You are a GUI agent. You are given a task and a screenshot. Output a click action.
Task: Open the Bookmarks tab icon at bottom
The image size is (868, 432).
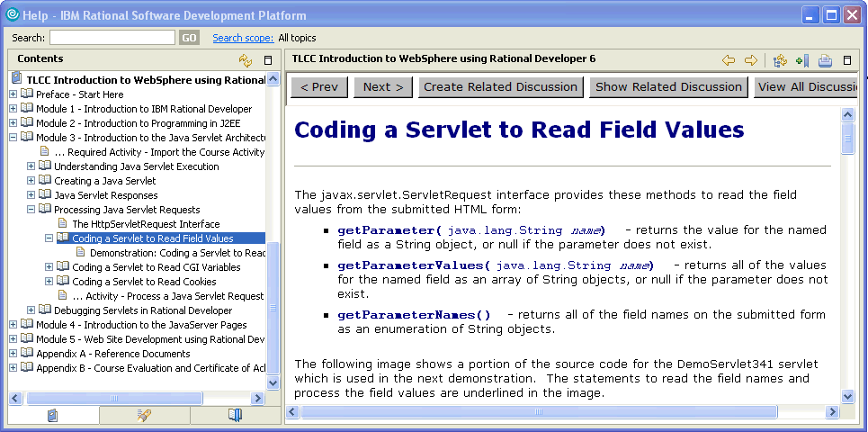(x=236, y=415)
